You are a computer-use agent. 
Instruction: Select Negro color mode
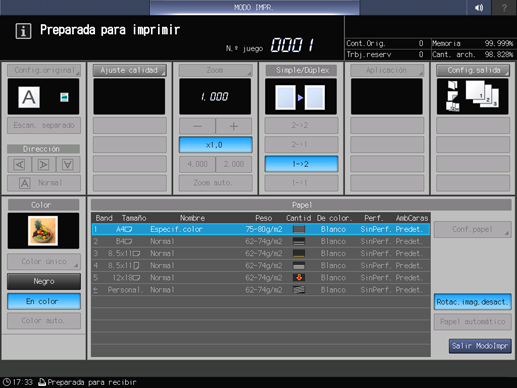[x=44, y=281]
